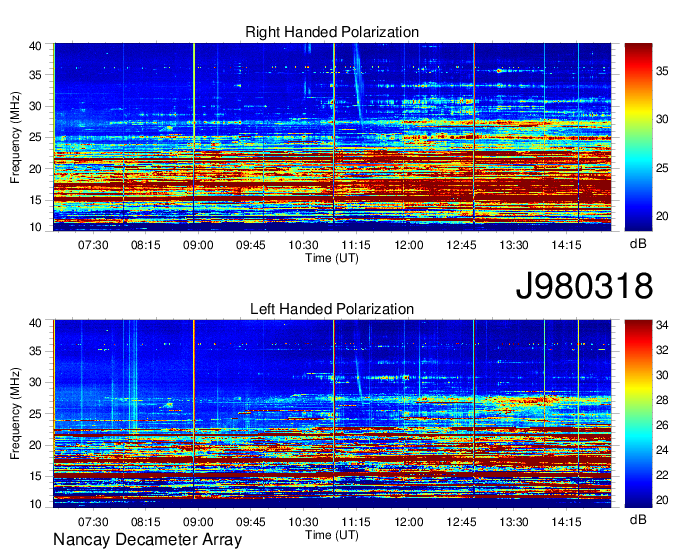This screenshot has height=552, width=680.
Task: Click the dB unit label under Right Handed color bar
Action: tap(638, 243)
